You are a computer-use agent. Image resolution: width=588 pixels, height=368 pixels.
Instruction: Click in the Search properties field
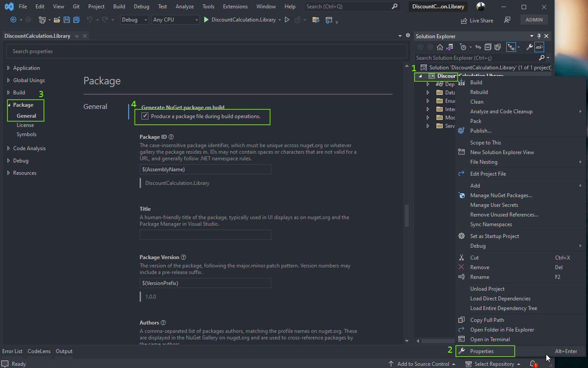(x=206, y=51)
